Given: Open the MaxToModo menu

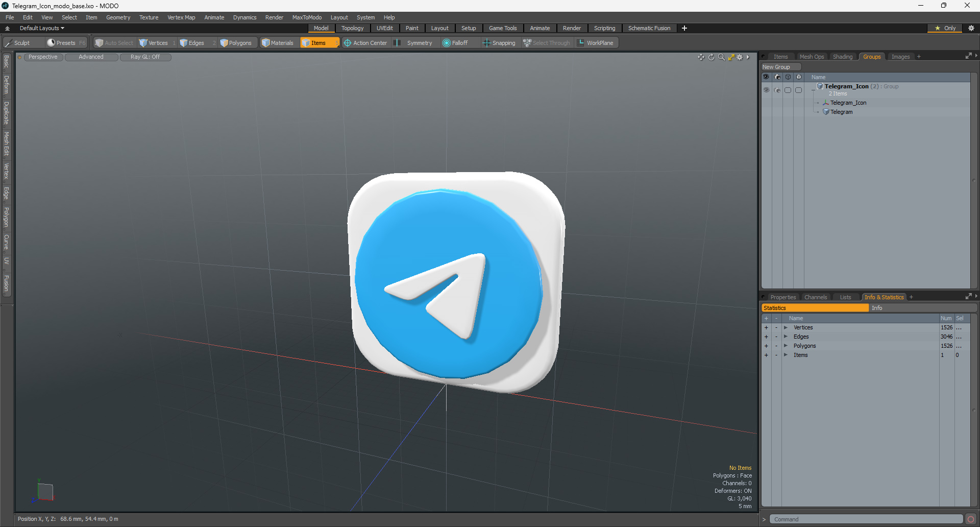Looking at the screenshot, I should 307,17.
